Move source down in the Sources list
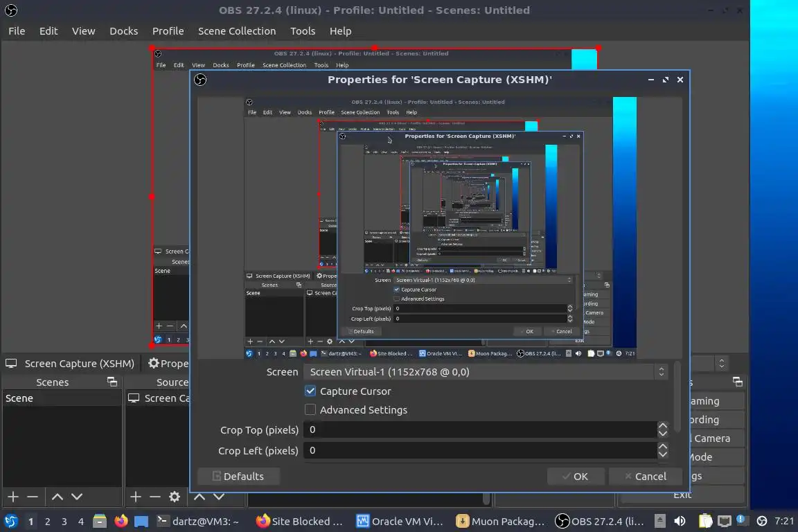The width and height of the screenshot is (798, 532). point(219,497)
